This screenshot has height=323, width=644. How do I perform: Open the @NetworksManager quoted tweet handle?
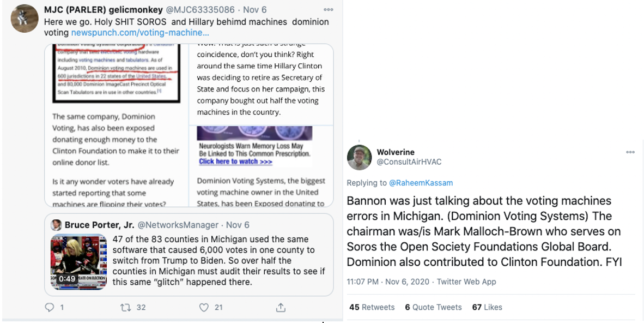178,225
